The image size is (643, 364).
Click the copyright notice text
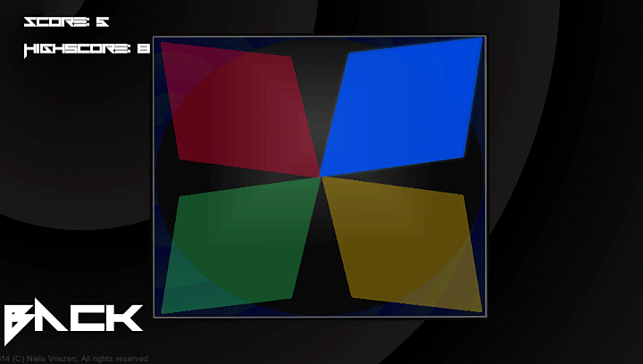coord(74,359)
